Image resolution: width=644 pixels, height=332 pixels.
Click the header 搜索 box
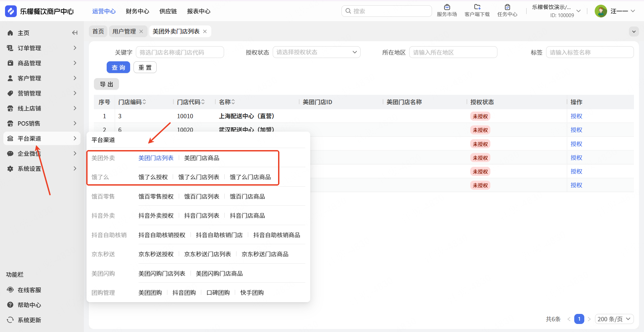click(x=387, y=11)
